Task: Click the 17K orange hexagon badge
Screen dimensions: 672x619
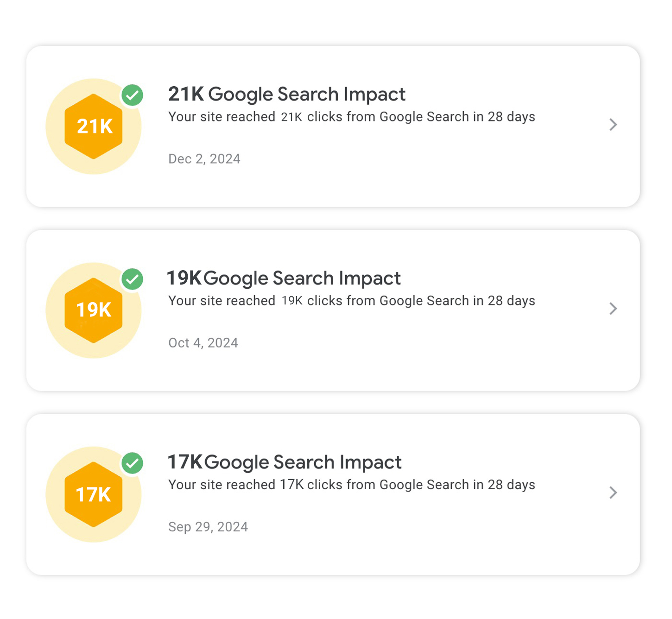Action: [x=94, y=494]
